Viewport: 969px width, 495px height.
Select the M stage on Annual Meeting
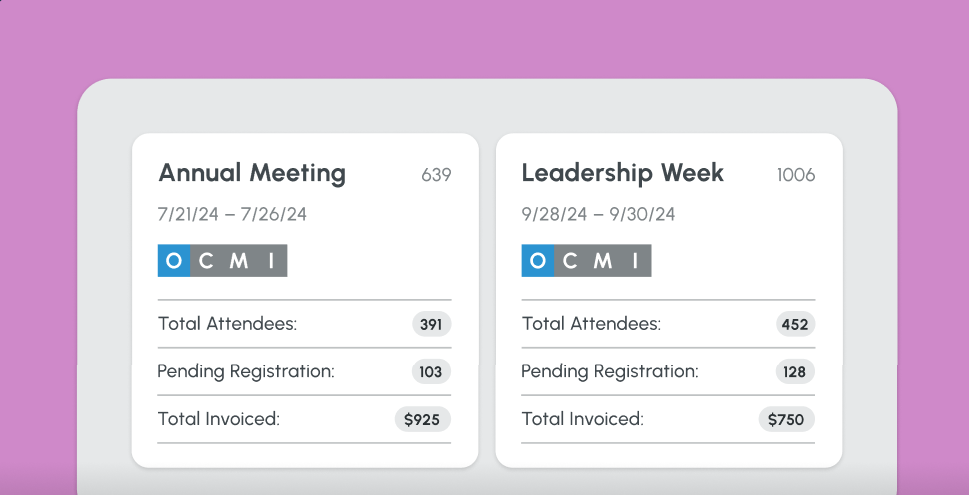tap(238, 261)
